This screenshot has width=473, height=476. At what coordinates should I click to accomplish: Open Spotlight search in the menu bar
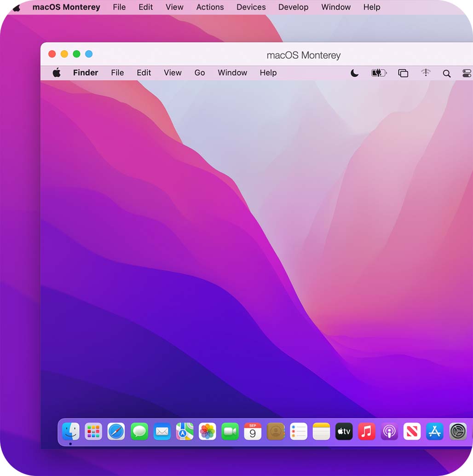click(x=446, y=73)
